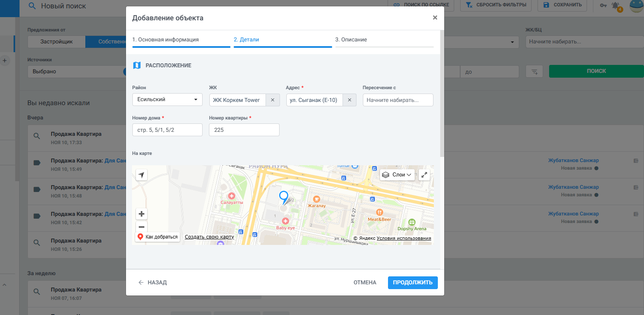Open the notifications bell
The image size is (644, 315).
click(x=616, y=6)
